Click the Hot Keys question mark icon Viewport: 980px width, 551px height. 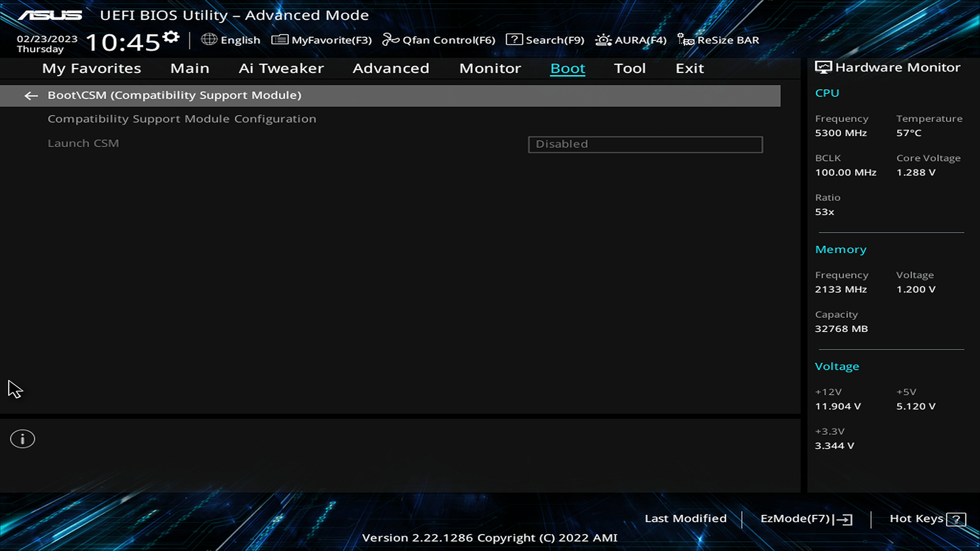(955, 519)
